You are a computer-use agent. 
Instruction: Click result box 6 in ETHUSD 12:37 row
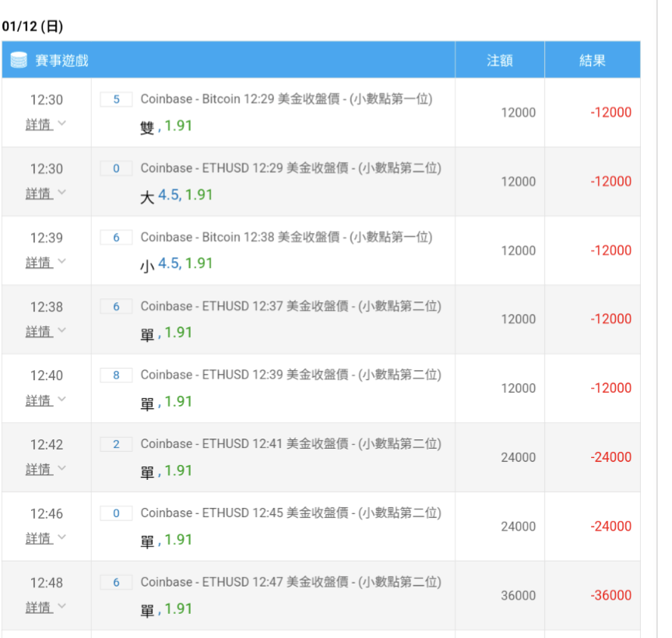point(116,307)
